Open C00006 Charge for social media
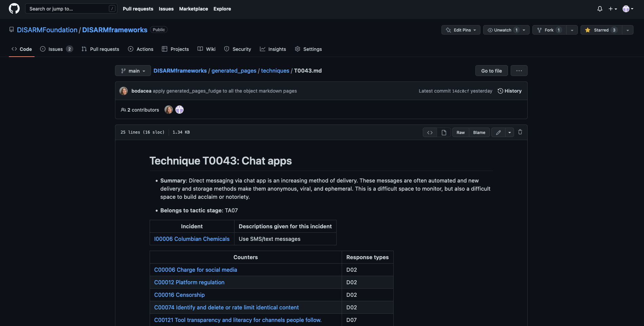The width and height of the screenshot is (644, 326). (195, 270)
